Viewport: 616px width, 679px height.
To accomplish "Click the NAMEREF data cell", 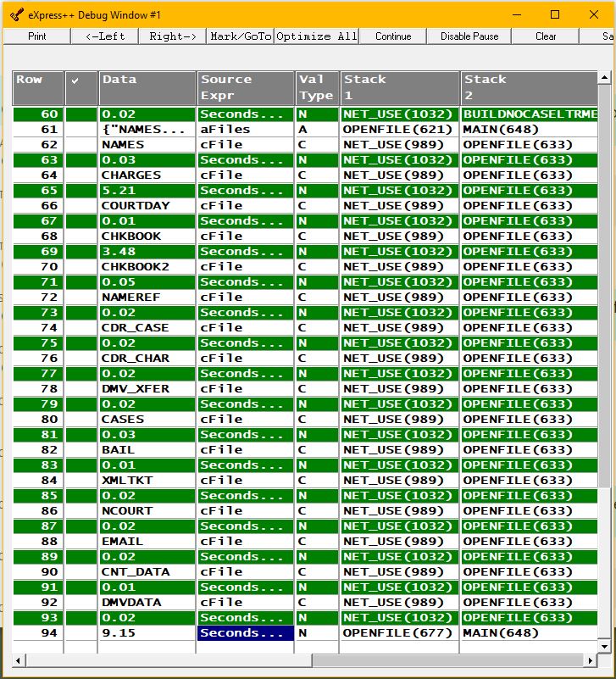I will point(147,298).
